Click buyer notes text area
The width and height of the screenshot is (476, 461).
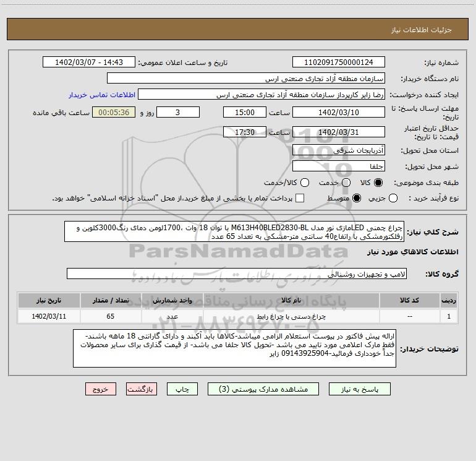(x=235, y=348)
